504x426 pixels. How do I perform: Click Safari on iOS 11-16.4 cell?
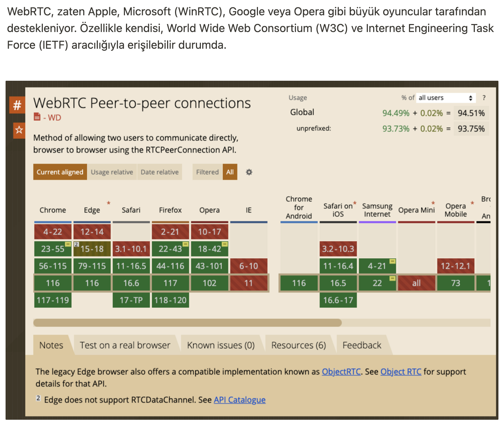click(x=338, y=266)
